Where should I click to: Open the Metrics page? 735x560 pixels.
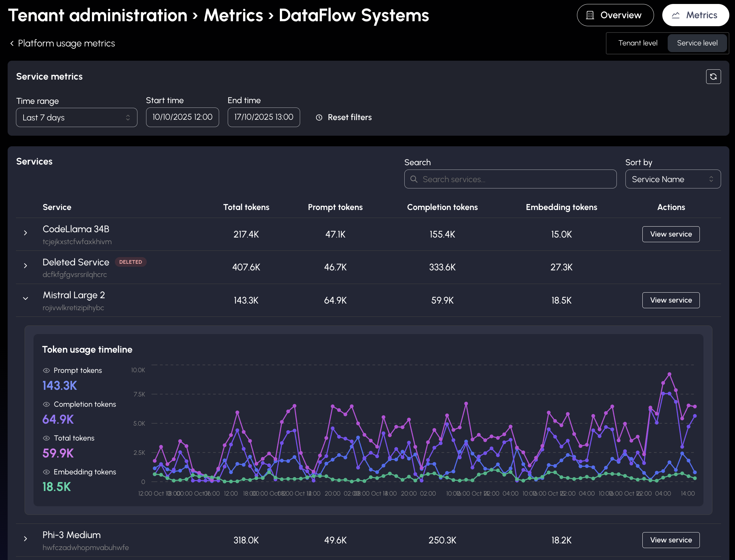(695, 15)
